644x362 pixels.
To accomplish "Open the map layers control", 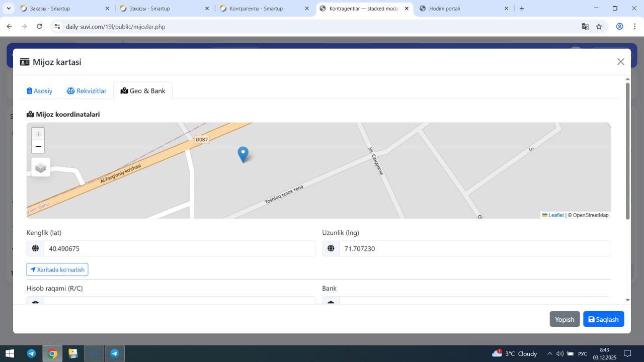I will (41, 167).
